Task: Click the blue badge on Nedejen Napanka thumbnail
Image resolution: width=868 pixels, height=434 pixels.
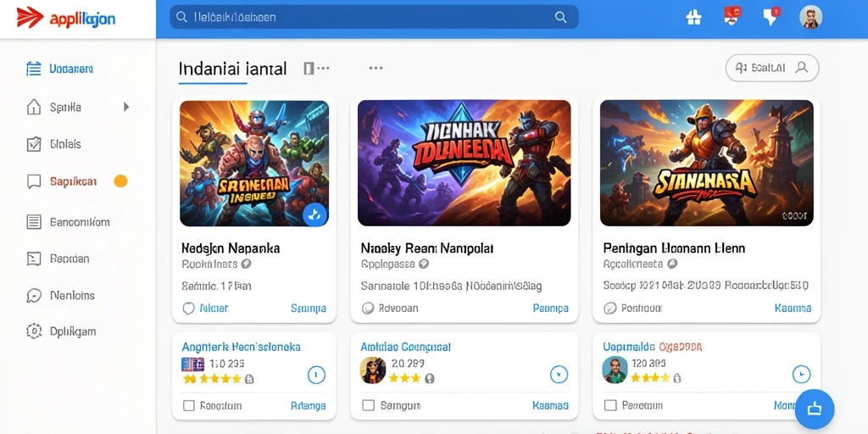Action: (315, 214)
